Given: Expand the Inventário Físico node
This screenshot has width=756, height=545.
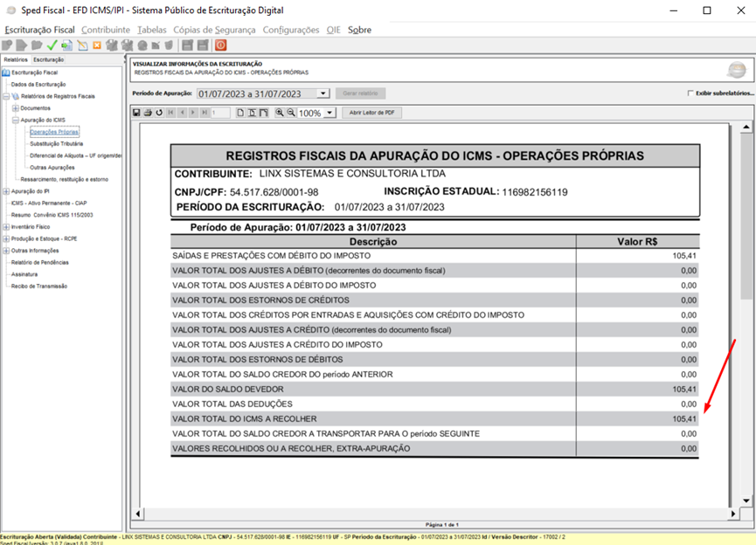Looking at the screenshot, I should [x=6, y=227].
